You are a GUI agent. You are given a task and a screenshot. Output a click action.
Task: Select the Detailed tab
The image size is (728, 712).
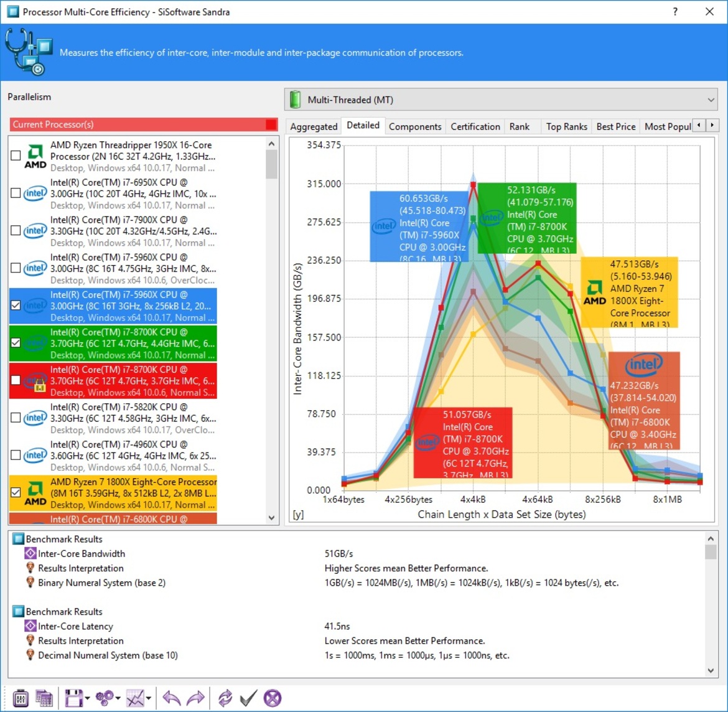(x=363, y=125)
